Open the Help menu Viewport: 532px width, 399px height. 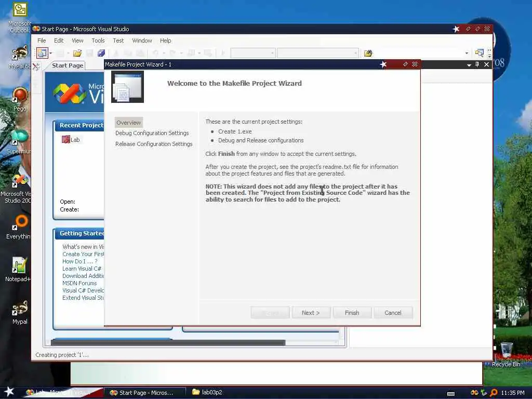click(165, 41)
